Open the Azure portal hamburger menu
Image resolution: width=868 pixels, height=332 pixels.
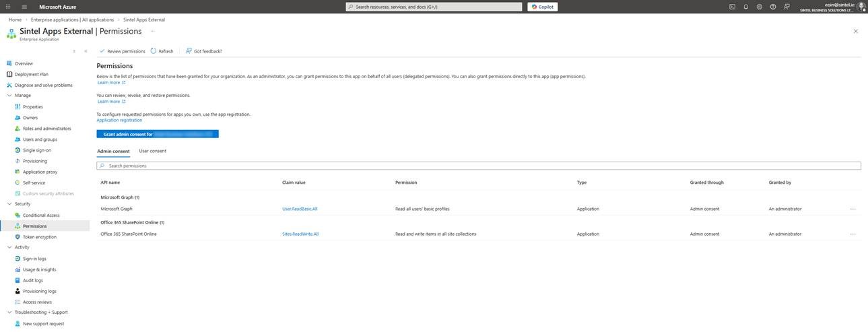(x=24, y=7)
